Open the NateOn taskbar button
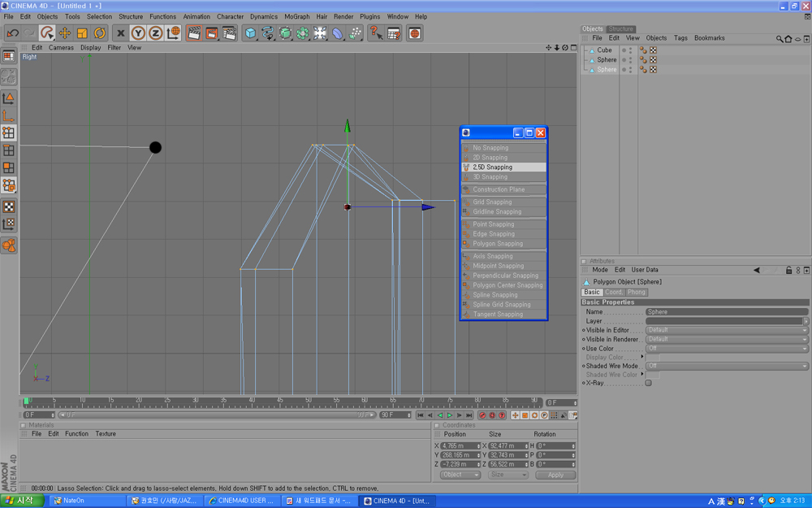The image size is (812, 508). (x=88, y=501)
